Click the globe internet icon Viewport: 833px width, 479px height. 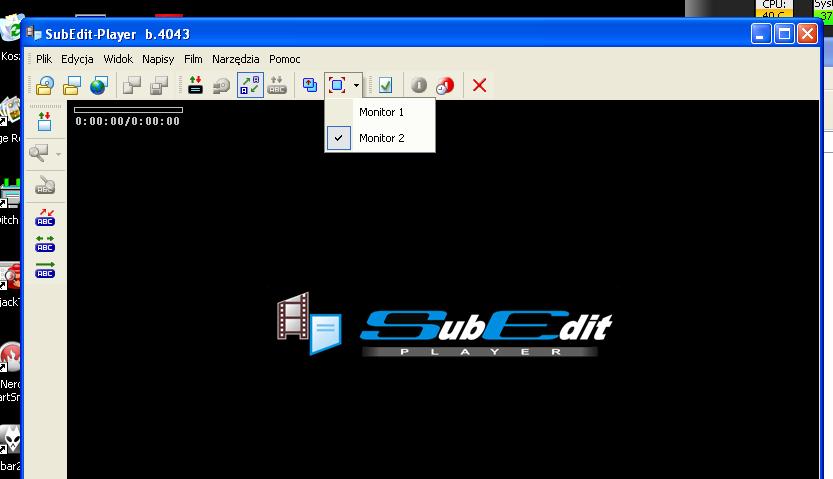point(98,85)
